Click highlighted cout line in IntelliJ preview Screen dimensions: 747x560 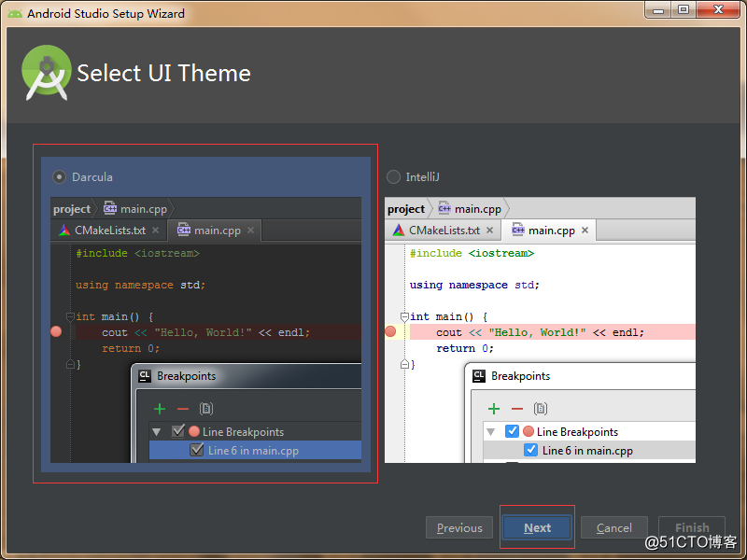coord(552,332)
